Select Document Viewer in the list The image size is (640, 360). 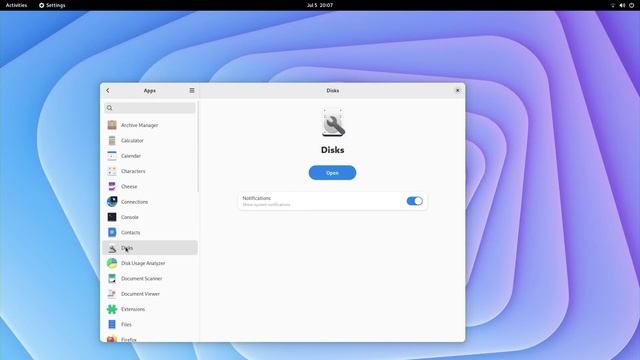pyautogui.click(x=150, y=294)
